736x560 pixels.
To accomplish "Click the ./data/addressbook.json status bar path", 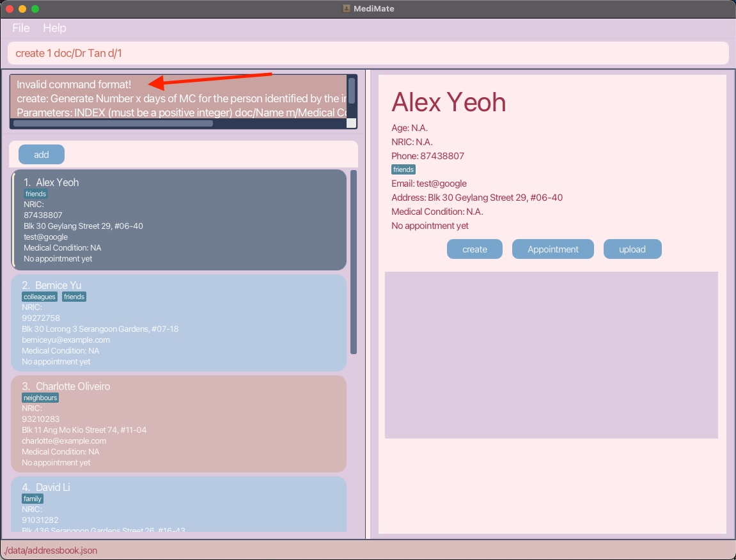I will point(51,550).
